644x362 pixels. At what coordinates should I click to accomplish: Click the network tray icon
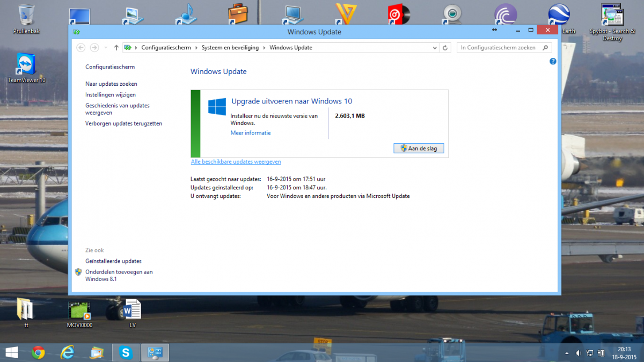coord(590,353)
